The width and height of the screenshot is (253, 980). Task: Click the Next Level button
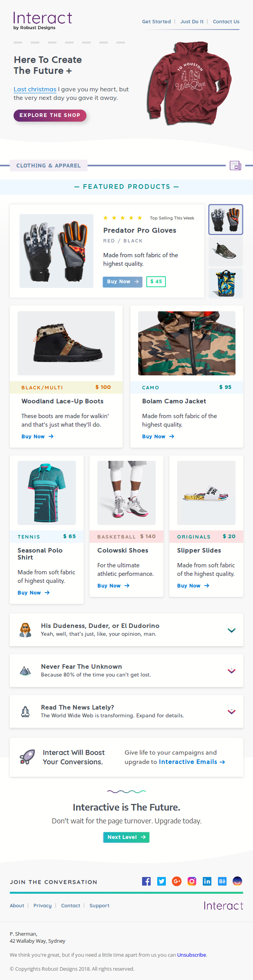click(126, 837)
